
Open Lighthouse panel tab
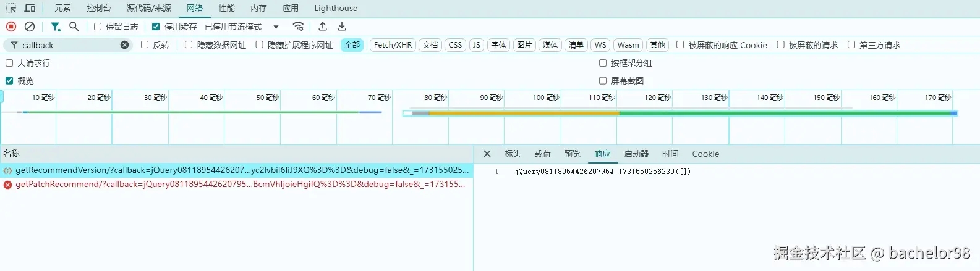click(x=336, y=8)
